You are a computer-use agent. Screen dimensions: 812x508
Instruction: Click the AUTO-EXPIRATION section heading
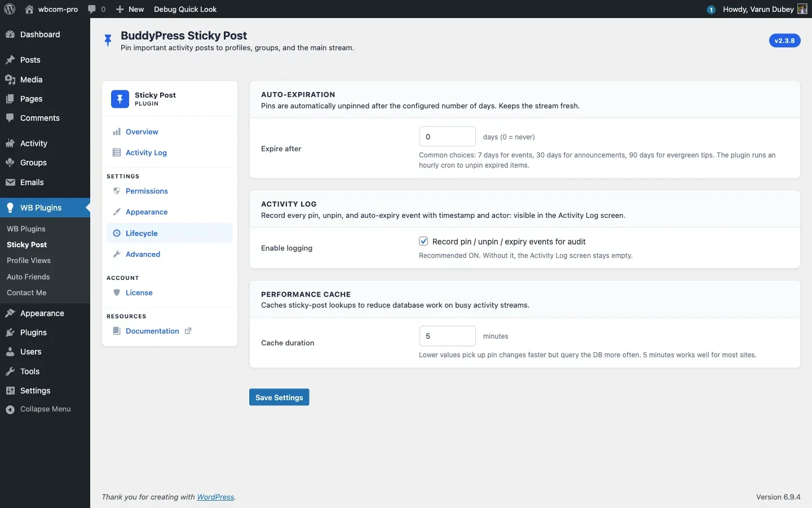298,94
